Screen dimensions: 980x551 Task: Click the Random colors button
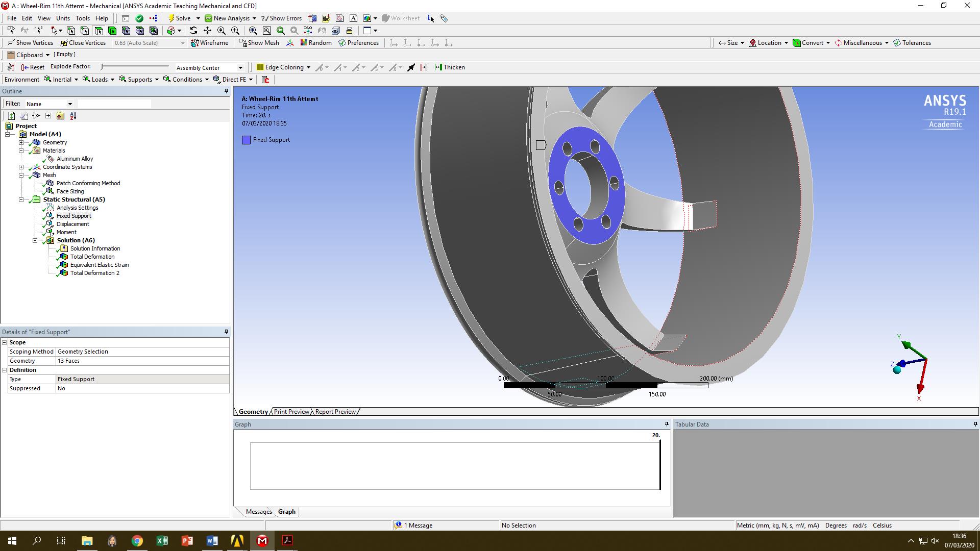316,43
